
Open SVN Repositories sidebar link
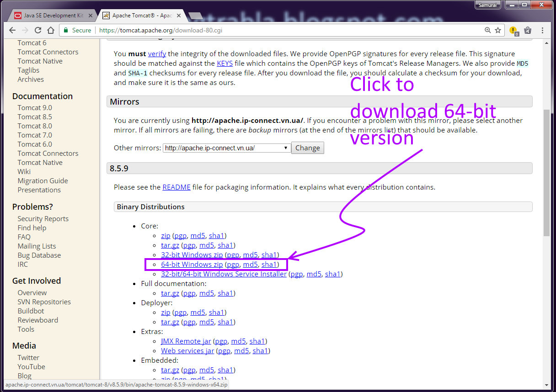44,302
